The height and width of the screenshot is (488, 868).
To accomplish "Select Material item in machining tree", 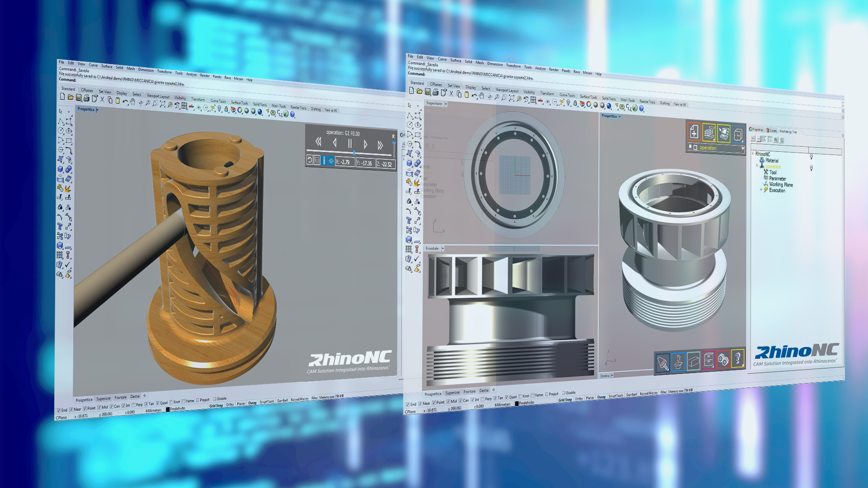I will 772,160.
